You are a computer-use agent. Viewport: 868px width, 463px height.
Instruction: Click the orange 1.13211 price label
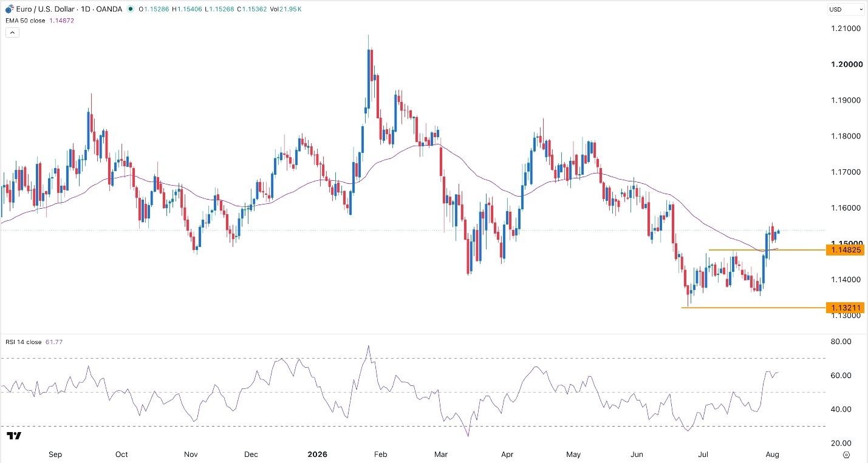(845, 308)
